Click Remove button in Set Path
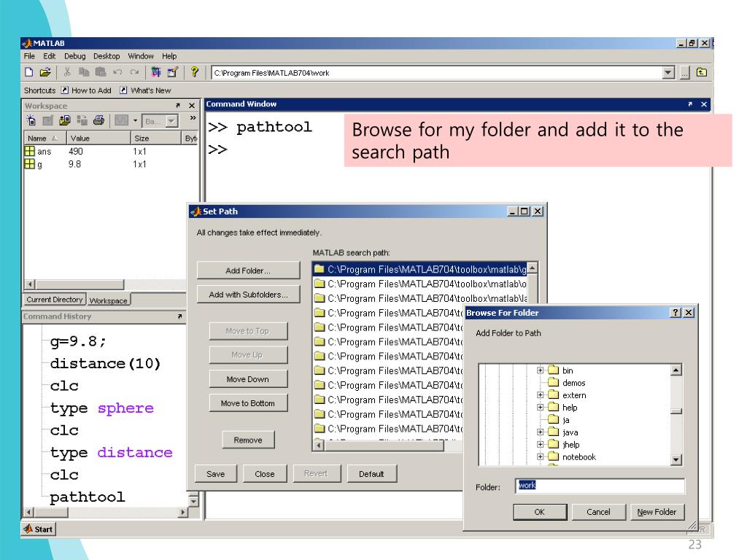The width and height of the screenshot is (747, 560). coord(248,440)
